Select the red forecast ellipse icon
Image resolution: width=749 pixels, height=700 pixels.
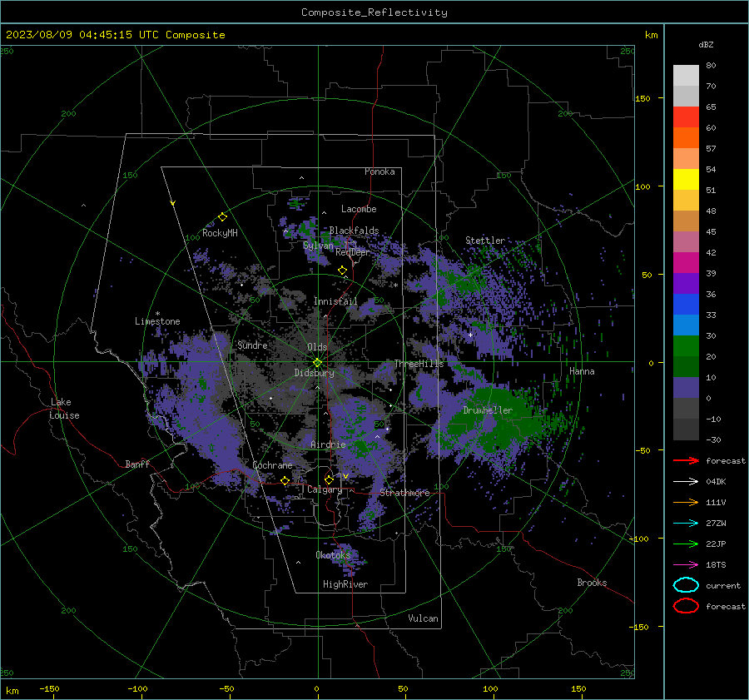(x=686, y=606)
